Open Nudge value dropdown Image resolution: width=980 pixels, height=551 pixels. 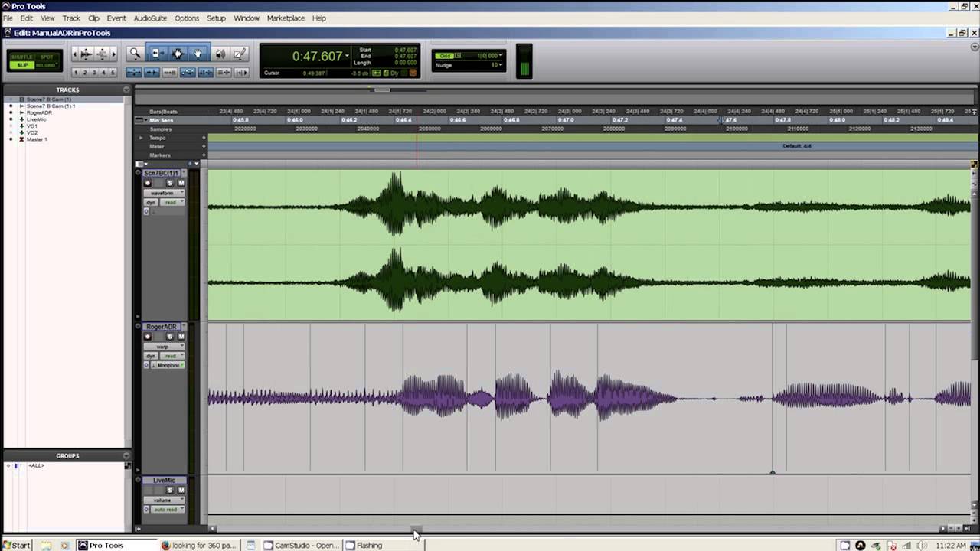[501, 65]
